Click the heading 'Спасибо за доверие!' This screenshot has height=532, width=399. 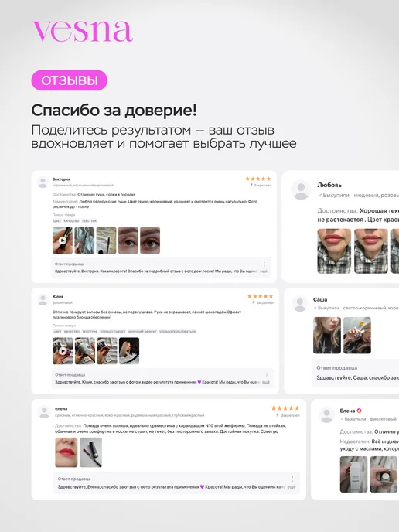[114, 111]
